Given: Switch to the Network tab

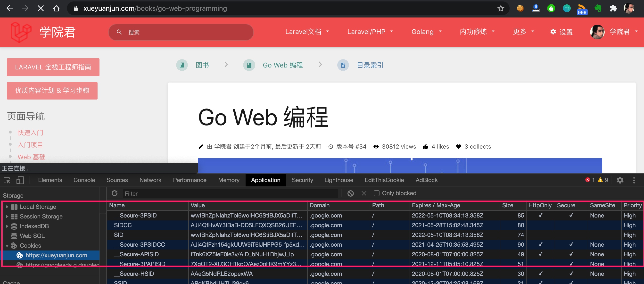Looking at the screenshot, I should pos(150,180).
